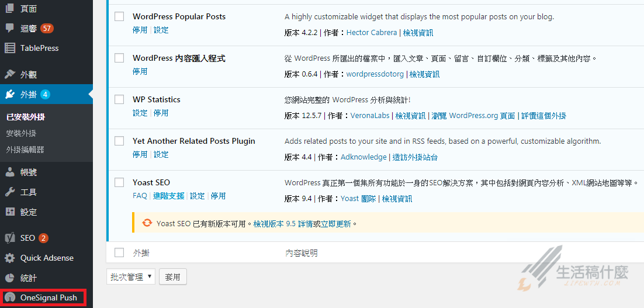
Task: Select the WP Statistics plugin checkbox
Action: [119, 99]
